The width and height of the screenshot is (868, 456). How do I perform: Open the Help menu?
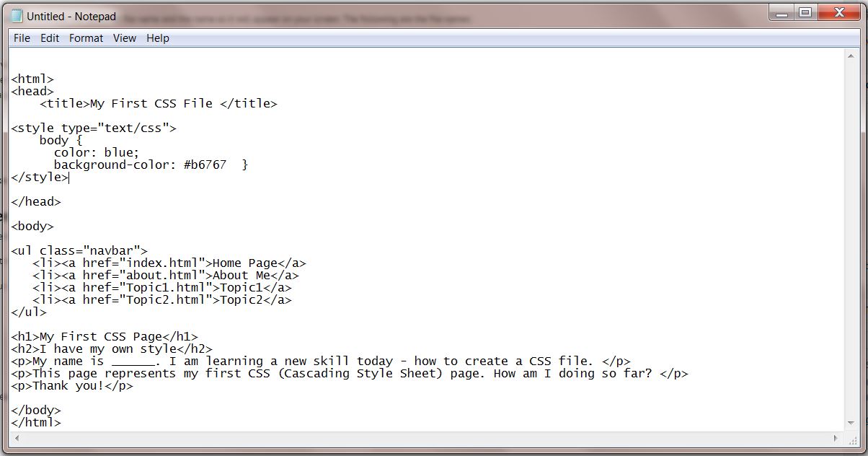click(158, 38)
